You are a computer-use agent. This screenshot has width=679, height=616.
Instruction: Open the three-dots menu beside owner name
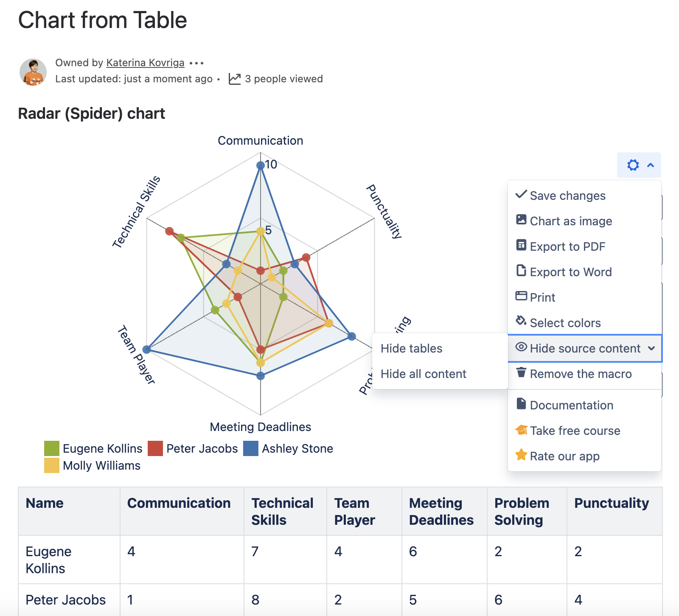click(x=196, y=63)
